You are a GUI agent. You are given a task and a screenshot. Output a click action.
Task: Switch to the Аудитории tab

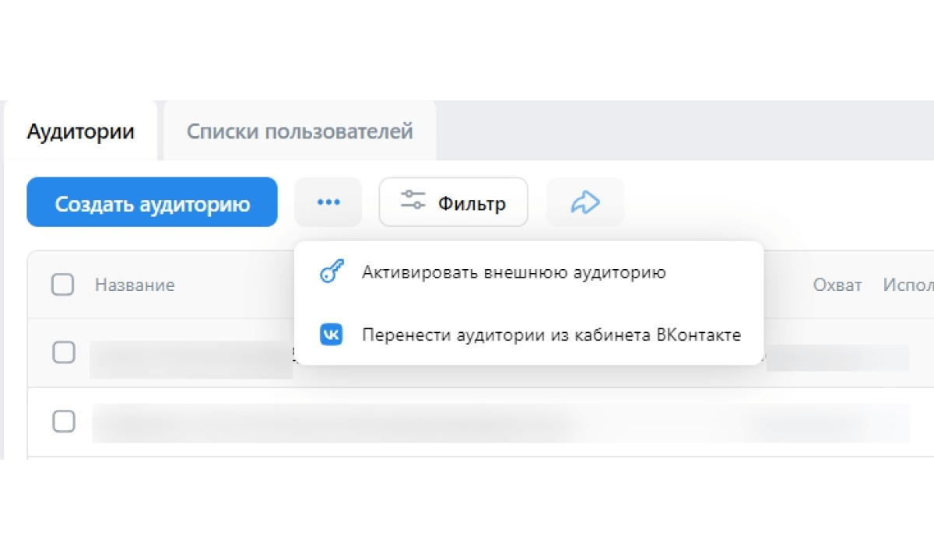pos(80,131)
